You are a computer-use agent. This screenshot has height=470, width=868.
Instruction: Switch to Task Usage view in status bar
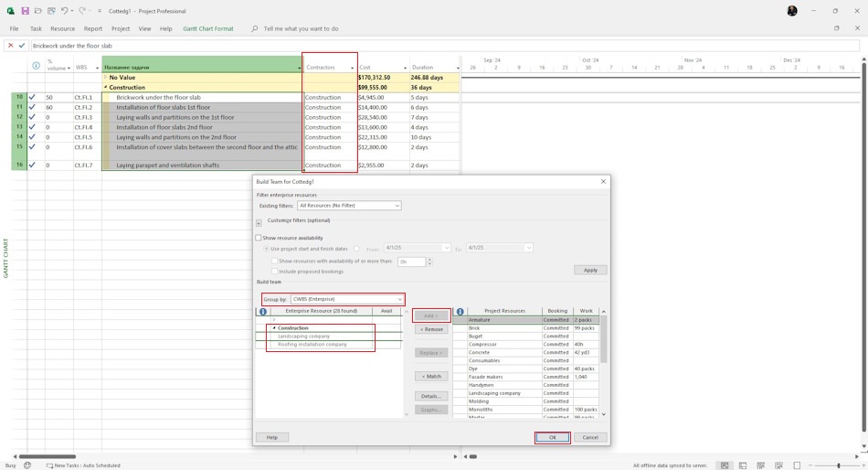coord(743,465)
